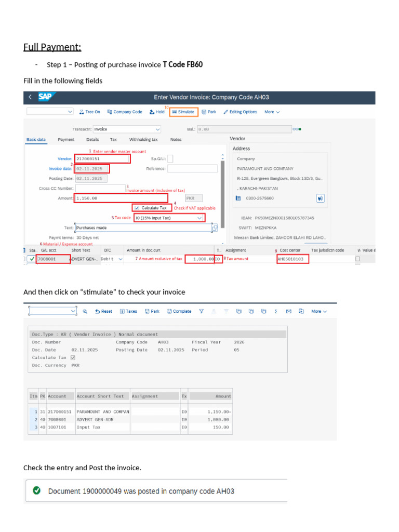Viewport: 399px width, 532px height.
Task: Click Simulate to check the invoice
Action: 183,112
